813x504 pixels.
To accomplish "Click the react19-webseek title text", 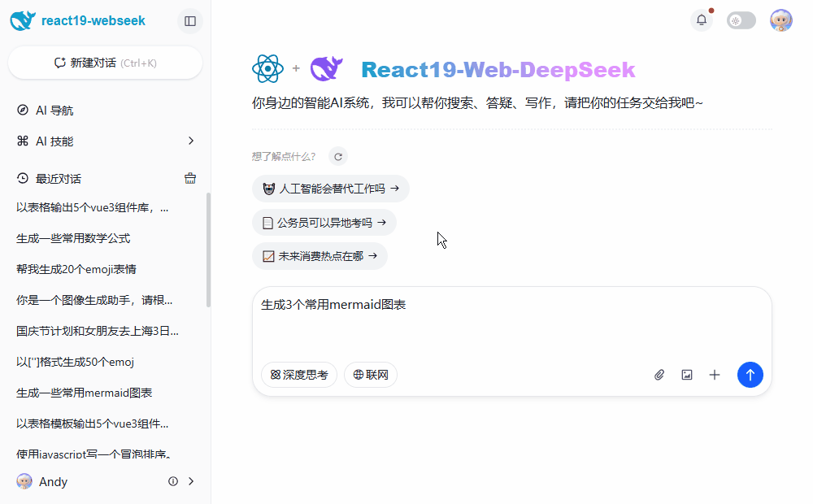I will point(93,21).
